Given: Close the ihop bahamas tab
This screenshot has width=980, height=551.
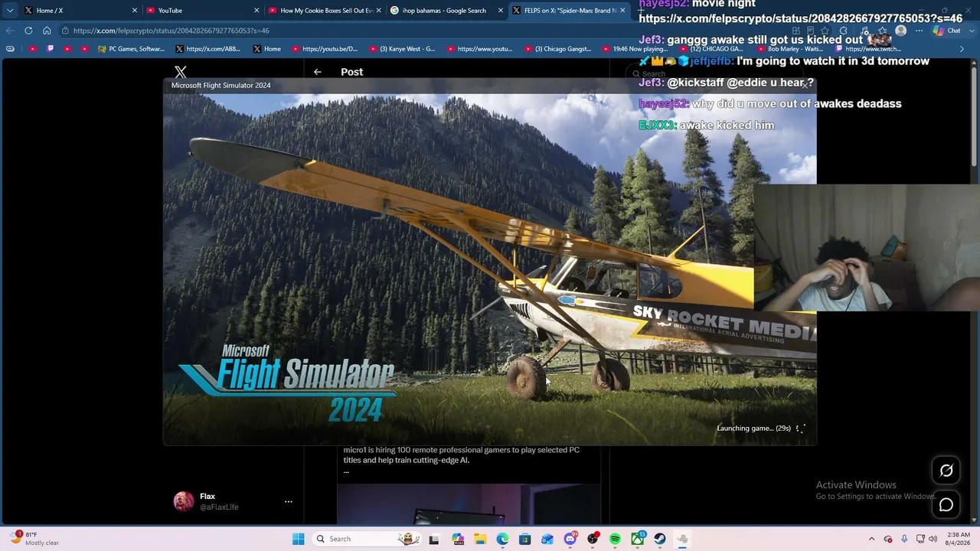Looking at the screenshot, I should [501, 11].
